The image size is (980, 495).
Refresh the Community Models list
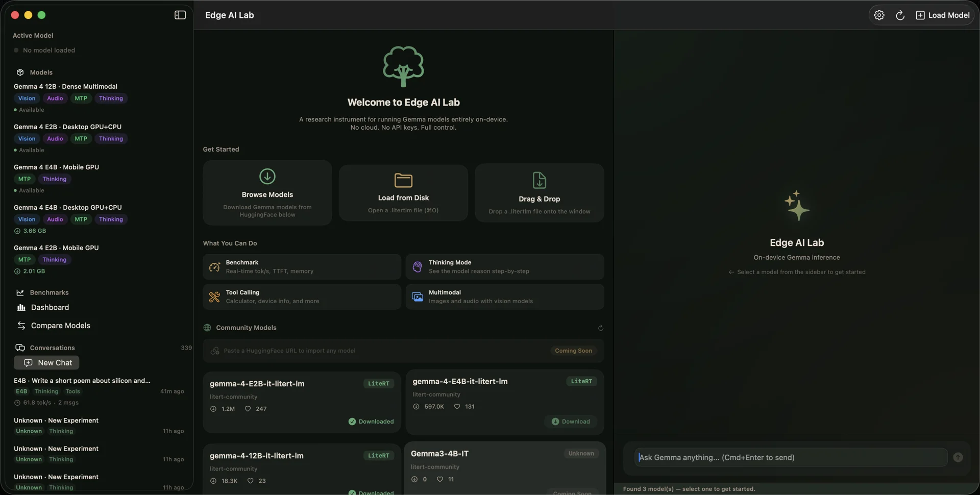click(600, 328)
